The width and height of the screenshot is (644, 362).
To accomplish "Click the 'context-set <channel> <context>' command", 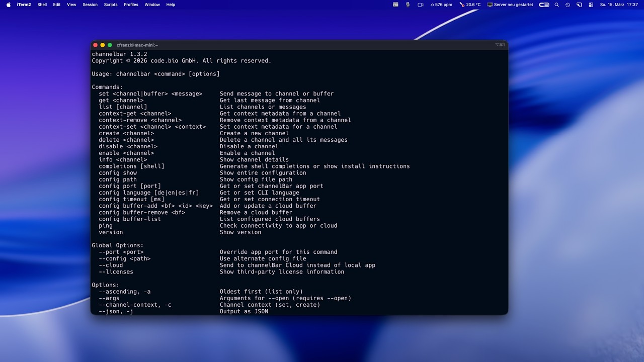I will click(152, 127).
